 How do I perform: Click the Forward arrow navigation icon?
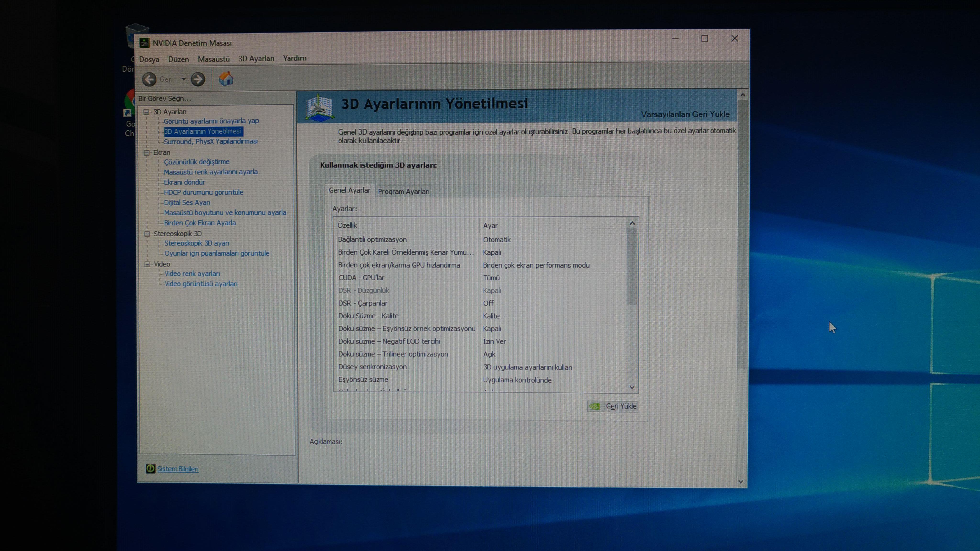pos(198,79)
